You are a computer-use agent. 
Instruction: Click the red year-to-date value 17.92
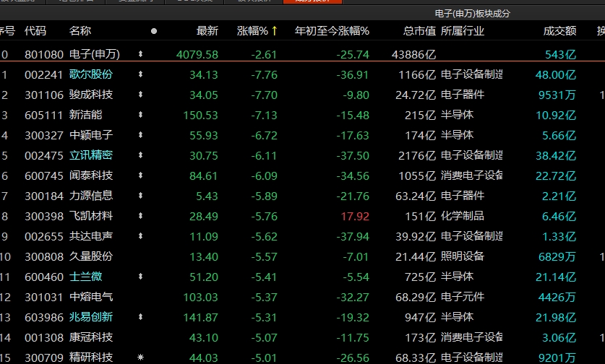355,217
